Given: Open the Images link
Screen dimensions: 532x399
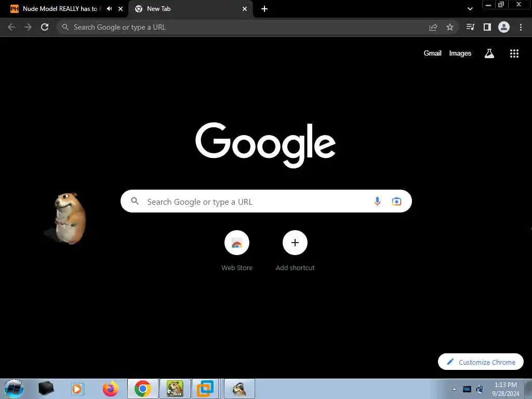Looking at the screenshot, I should coord(460,54).
